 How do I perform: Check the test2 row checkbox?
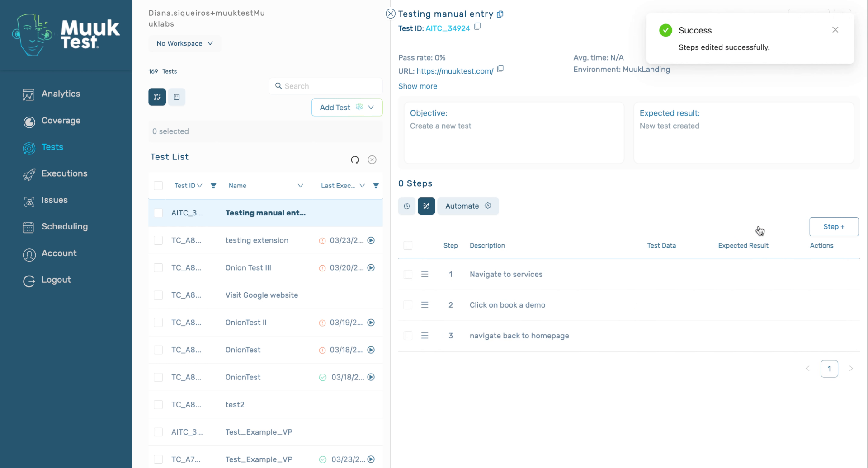(158, 405)
